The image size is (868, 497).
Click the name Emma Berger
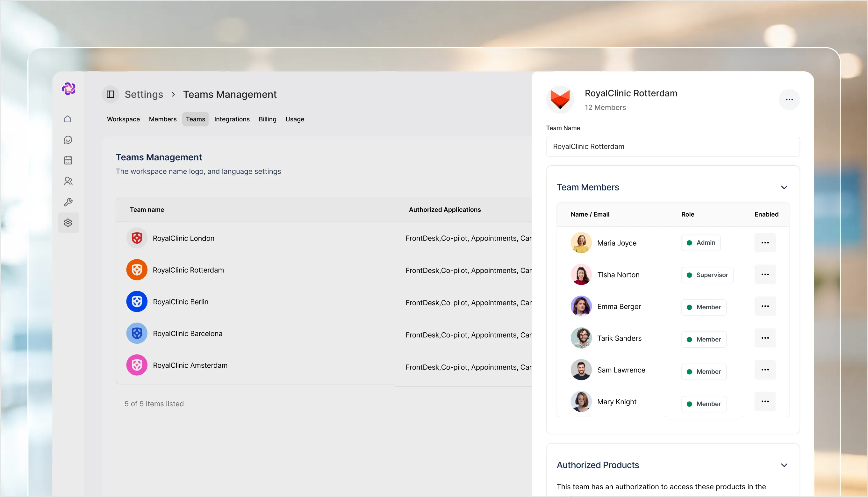(x=619, y=306)
